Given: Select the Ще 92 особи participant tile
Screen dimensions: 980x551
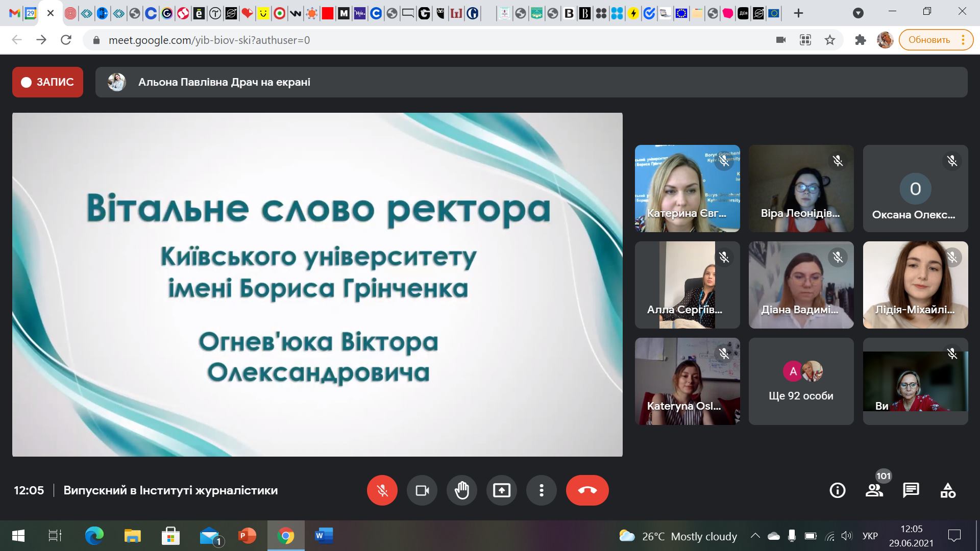Looking at the screenshot, I should [801, 381].
